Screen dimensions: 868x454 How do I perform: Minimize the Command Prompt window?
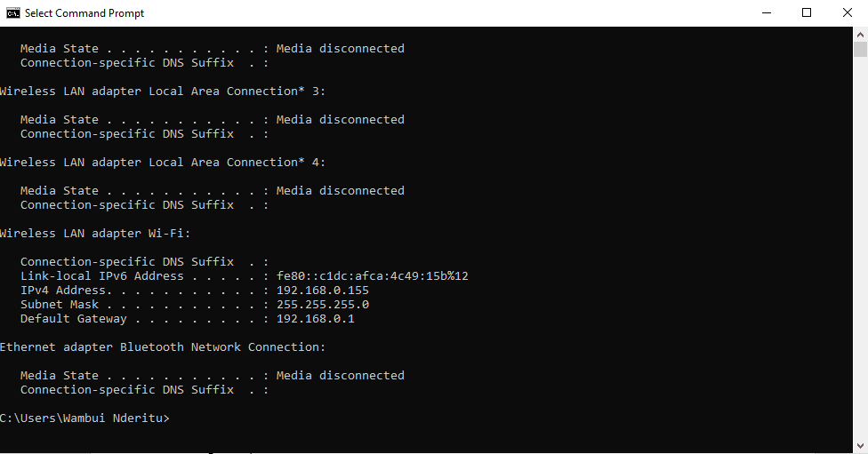click(766, 12)
